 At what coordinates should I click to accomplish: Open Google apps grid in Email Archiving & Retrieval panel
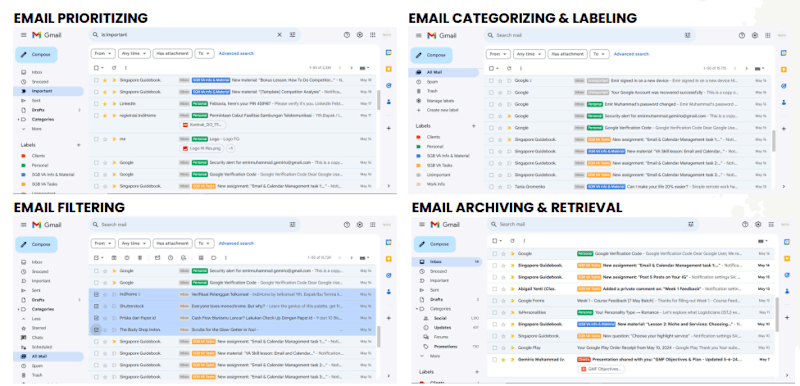pyautogui.click(x=771, y=224)
